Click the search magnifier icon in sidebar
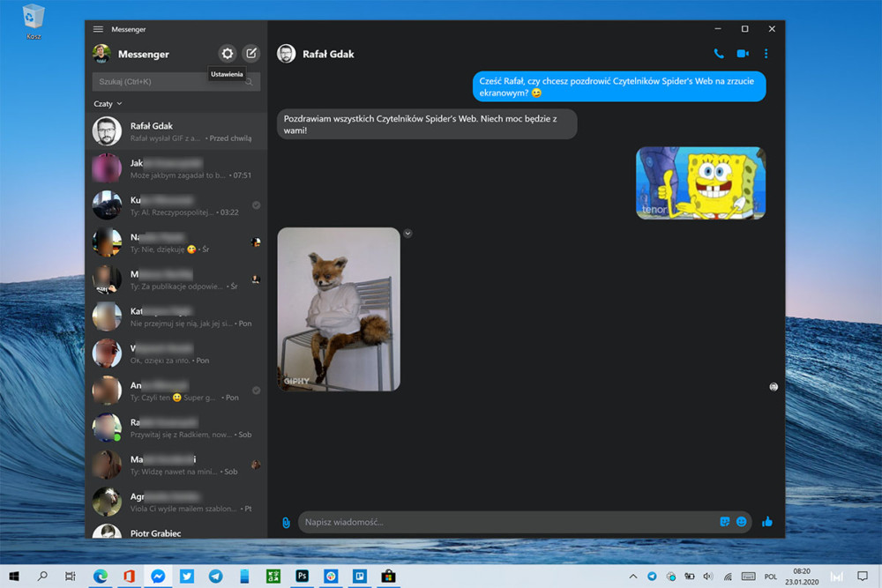Screen dimensions: 882x588 249,82
